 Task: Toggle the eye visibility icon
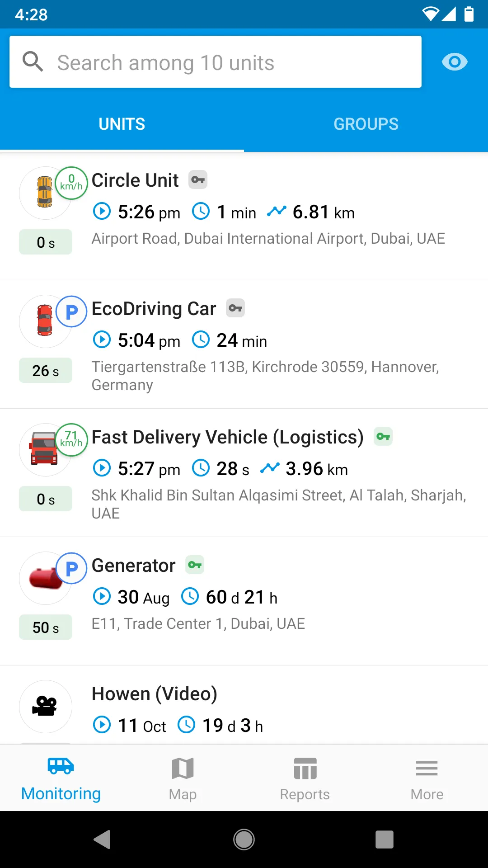point(455,62)
